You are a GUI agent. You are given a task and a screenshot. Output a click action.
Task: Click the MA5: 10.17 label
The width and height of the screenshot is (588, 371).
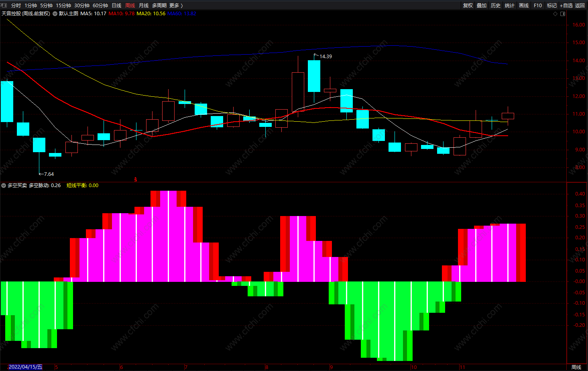pyautogui.click(x=93, y=14)
